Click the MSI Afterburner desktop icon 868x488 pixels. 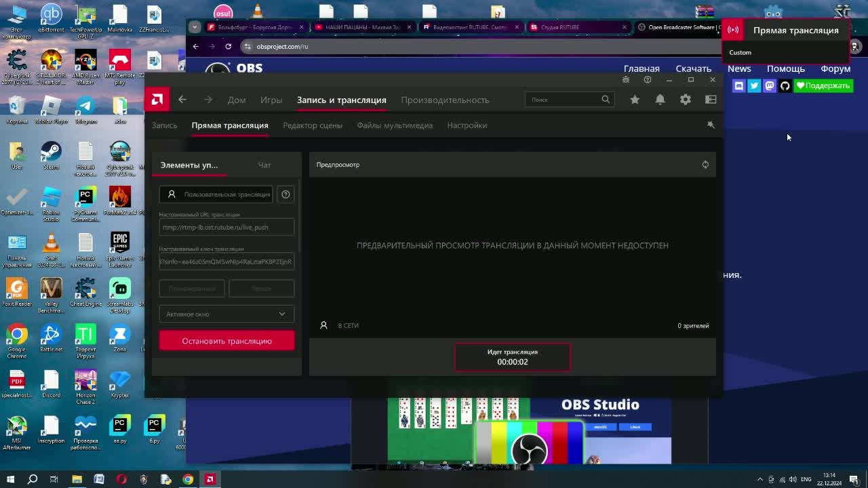17,432
